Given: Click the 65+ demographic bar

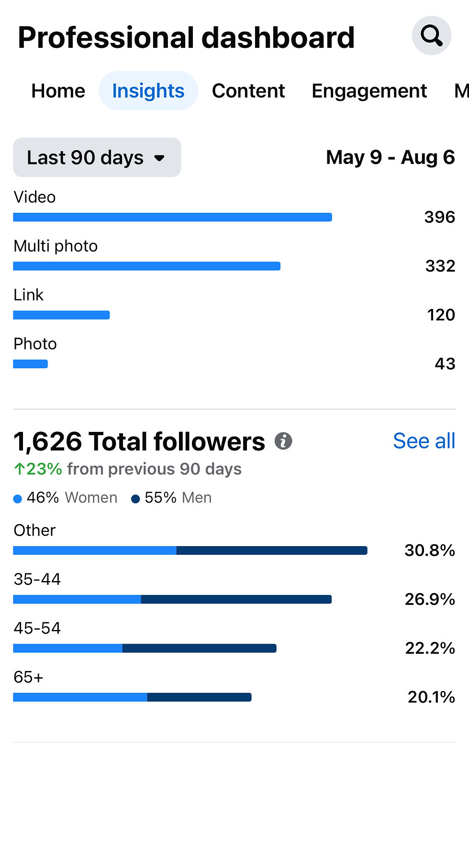Looking at the screenshot, I should point(132,697).
